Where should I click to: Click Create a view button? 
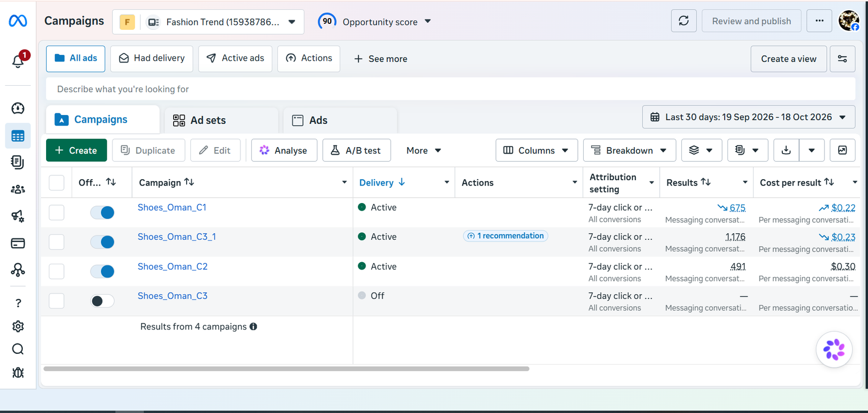788,59
